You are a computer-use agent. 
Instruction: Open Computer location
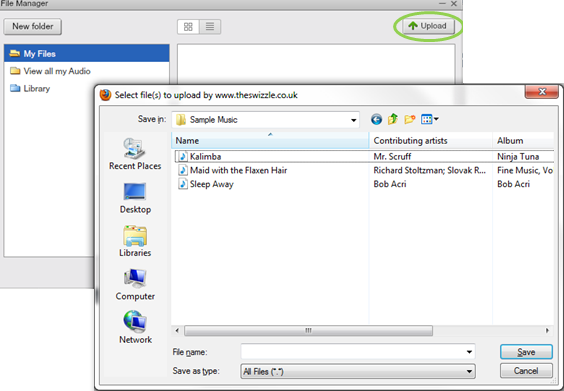click(135, 285)
